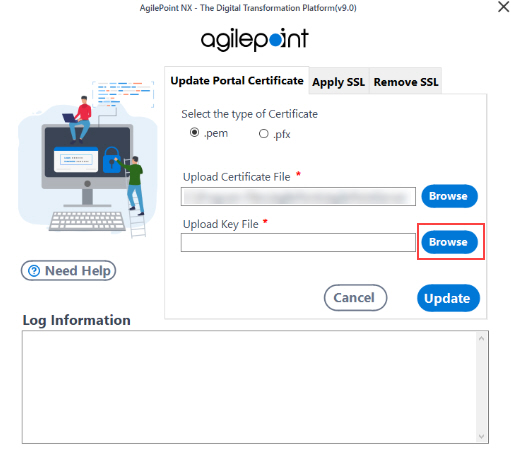This screenshot has width=511, height=450.
Task: Open the Remove SSL tab
Action: tap(406, 82)
